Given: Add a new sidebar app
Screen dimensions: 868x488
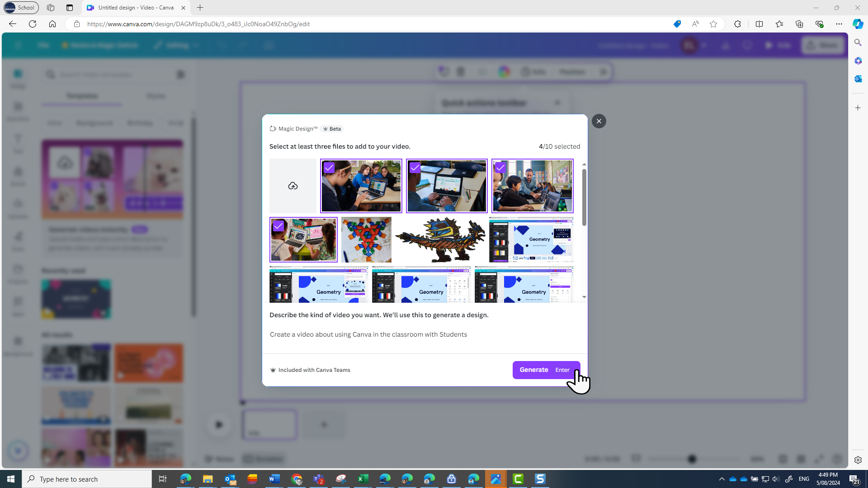Looking at the screenshot, I should pos(858,108).
